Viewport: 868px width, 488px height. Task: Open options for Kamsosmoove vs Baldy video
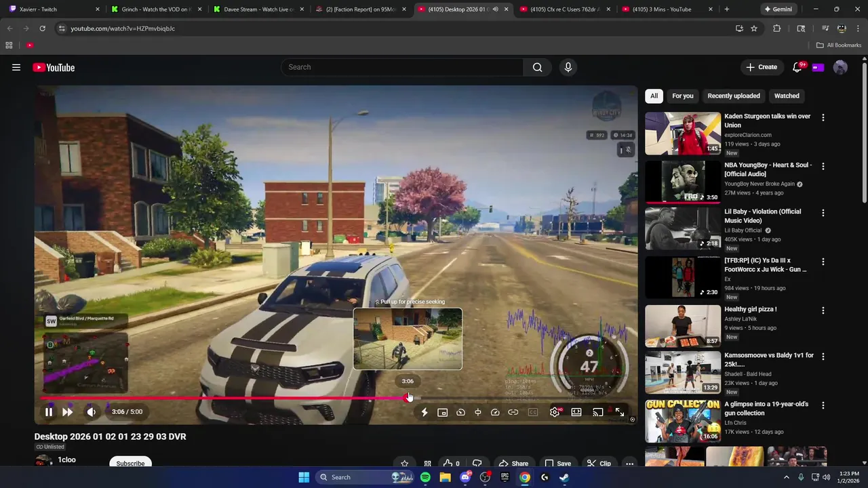823,357
